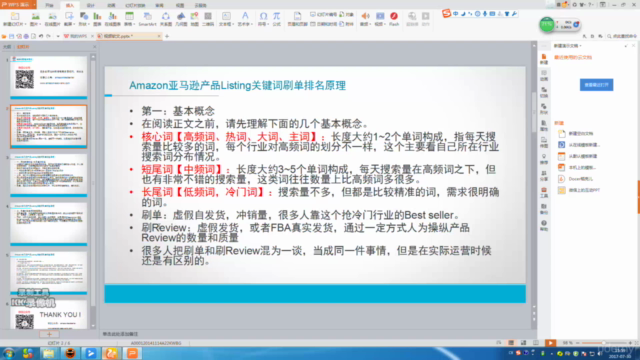640x360 pixels.
Task: Insert a Flash object
Action: (394, 19)
